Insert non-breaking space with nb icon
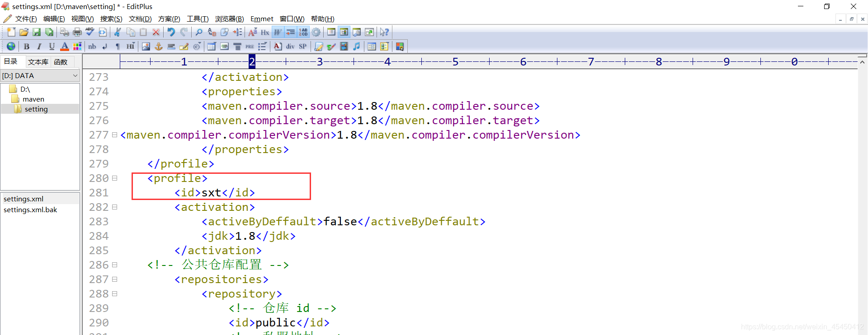868x335 pixels. click(x=92, y=46)
